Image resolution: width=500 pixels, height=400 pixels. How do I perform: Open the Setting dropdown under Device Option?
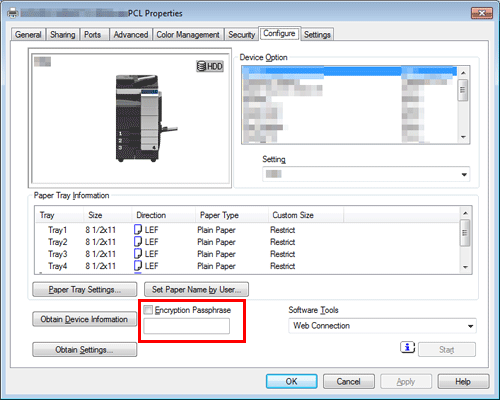click(366, 174)
